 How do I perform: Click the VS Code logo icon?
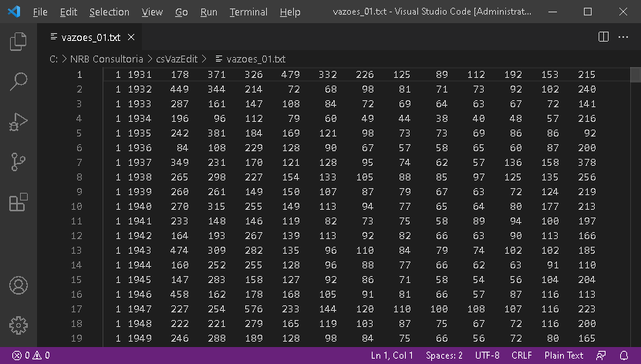[14, 12]
